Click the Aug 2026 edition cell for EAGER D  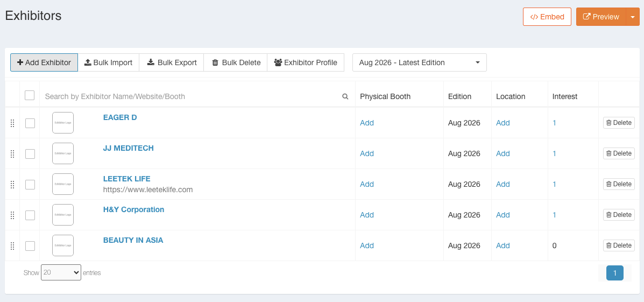tap(464, 123)
